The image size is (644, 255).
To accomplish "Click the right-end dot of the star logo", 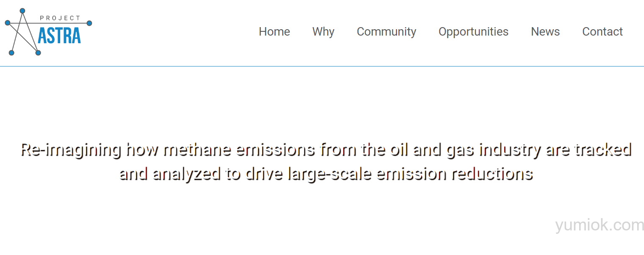I will 89,23.
